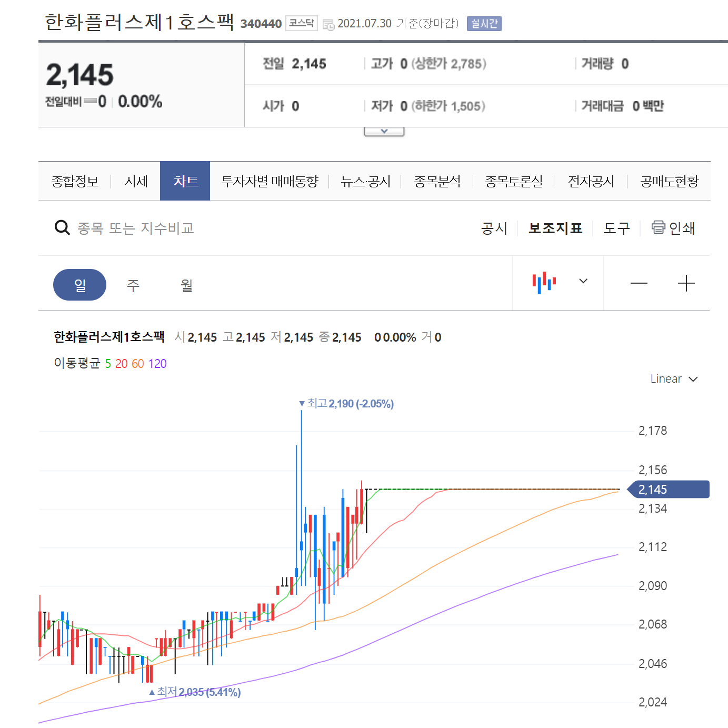Click the current price tag 2,145 on axis

pos(669,490)
